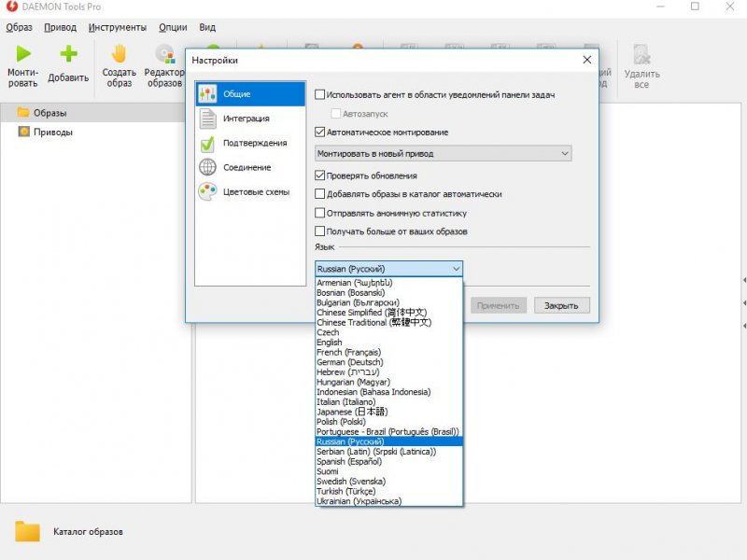Select Swedish (Svenska) language
This screenshot has width=747, height=560.
pos(388,482)
